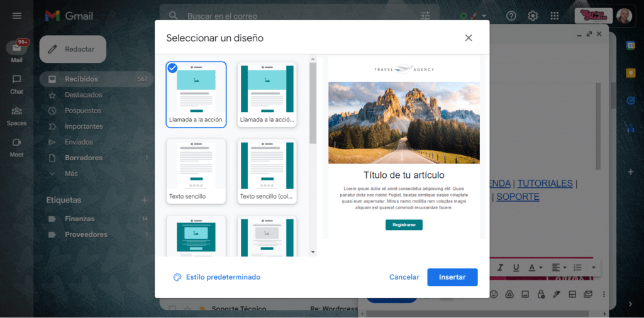The height and width of the screenshot is (318, 644).
Task: Open the Mail section in sidebar
Action: coord(17,52)
